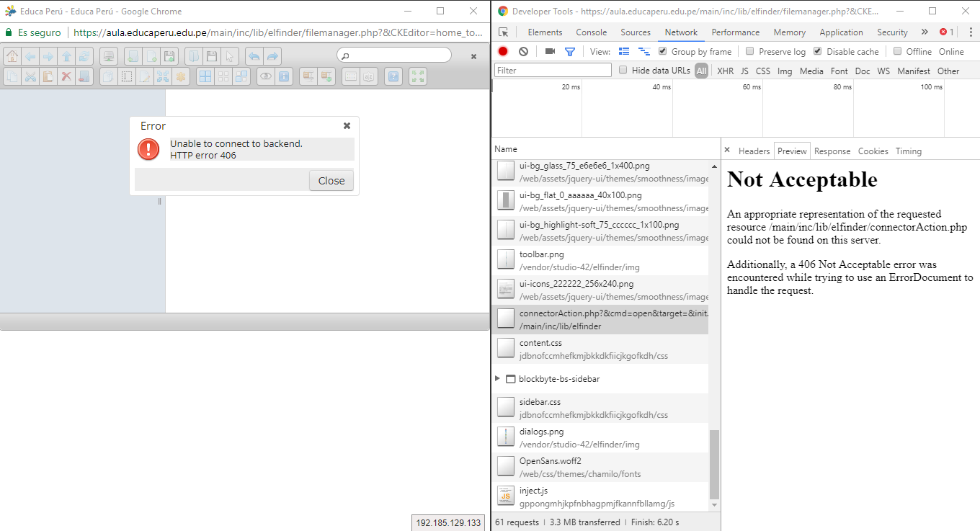This screenshot has height=531, width=980.
Task: Switch to the Response tab
Action: tap(832, 151)
